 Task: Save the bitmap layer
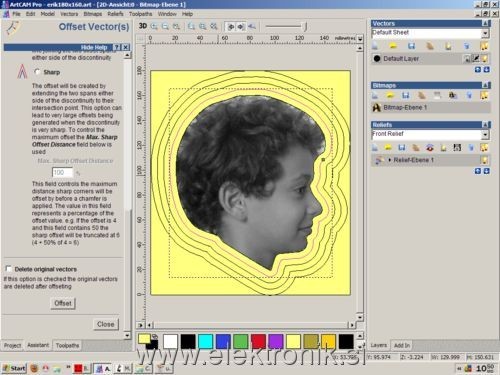(x=406, y=95)
